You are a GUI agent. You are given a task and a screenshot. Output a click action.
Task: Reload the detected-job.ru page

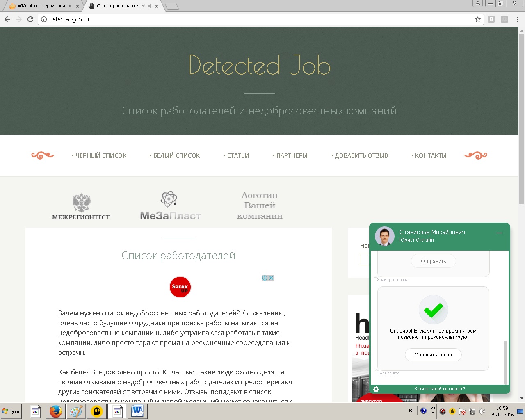30,19
